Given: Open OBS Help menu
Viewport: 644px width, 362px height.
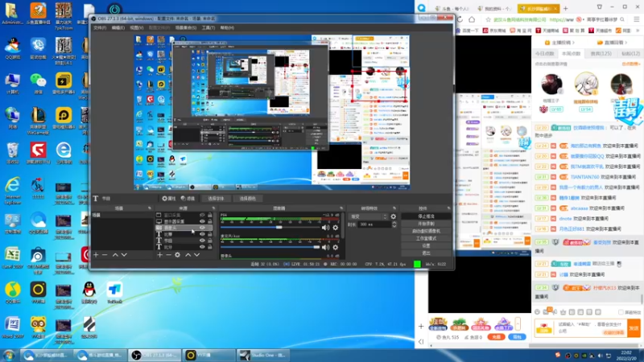Looking at the screenshot, I should point(227,28).
